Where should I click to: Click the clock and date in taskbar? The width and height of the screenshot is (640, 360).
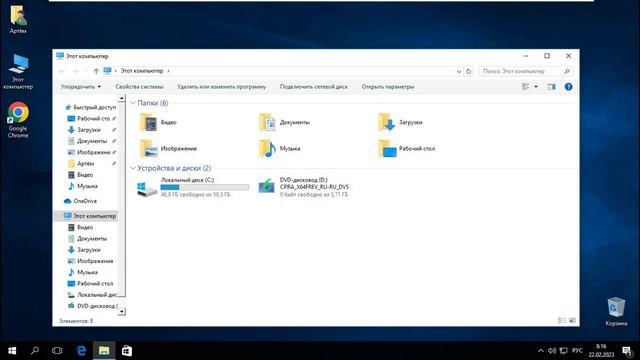tap(601, 351)
